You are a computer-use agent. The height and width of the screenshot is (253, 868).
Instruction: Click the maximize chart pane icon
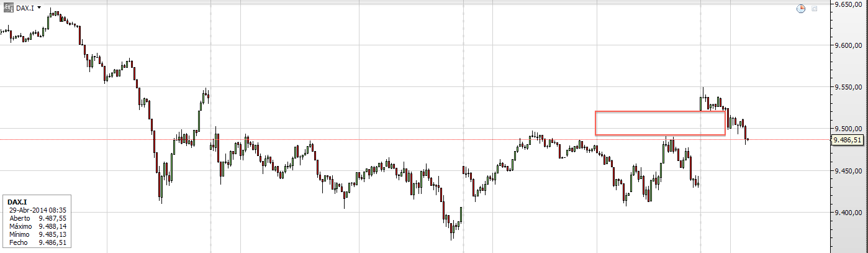tap(814, 9)
